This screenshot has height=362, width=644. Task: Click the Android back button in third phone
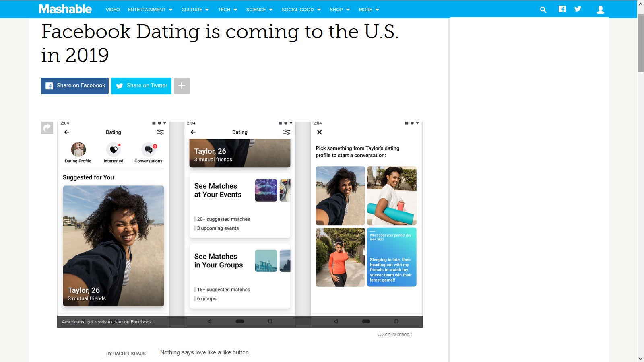coord(336,321)
